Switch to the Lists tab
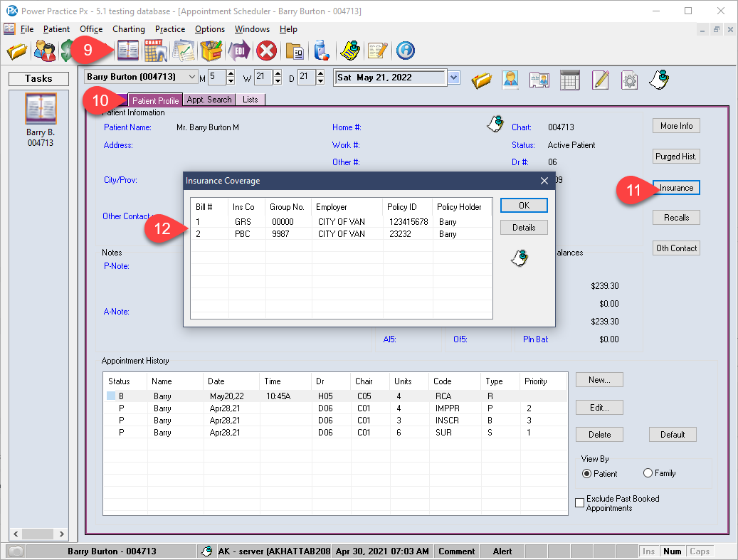 (x=251, y=100)
